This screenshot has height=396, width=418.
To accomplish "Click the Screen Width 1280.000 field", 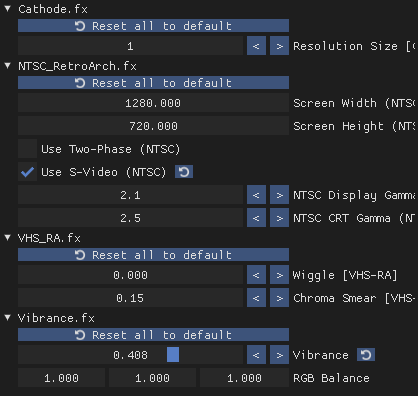I will pyautogui.click(x=153, y=103).
